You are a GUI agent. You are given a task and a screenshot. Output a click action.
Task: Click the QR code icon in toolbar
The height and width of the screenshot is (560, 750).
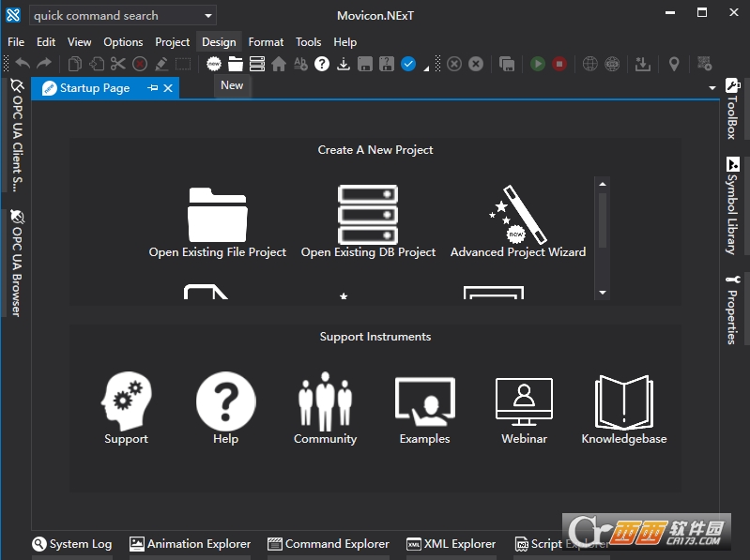click(x=705, y=64)
